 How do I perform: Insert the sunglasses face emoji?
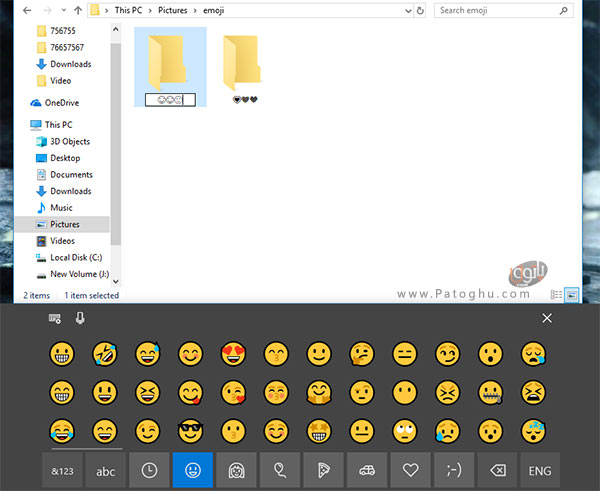(x=190, y=431)
